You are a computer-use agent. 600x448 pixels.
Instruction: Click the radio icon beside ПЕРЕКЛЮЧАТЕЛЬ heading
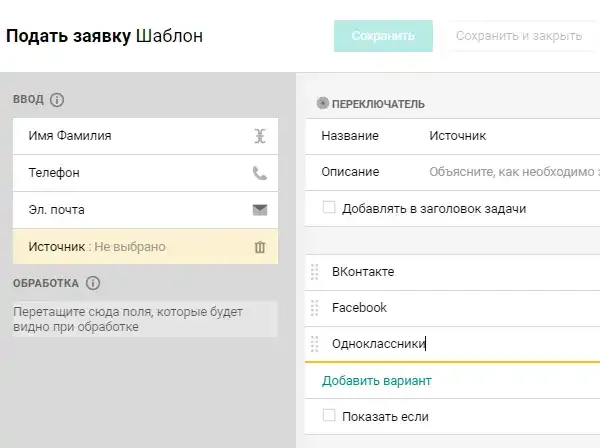click(x=323, y=103)
